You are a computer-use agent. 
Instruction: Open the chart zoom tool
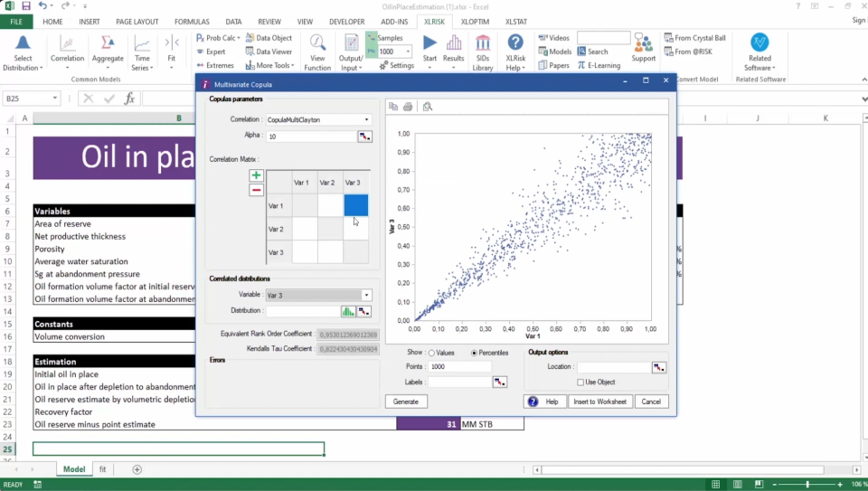(428, 107)
